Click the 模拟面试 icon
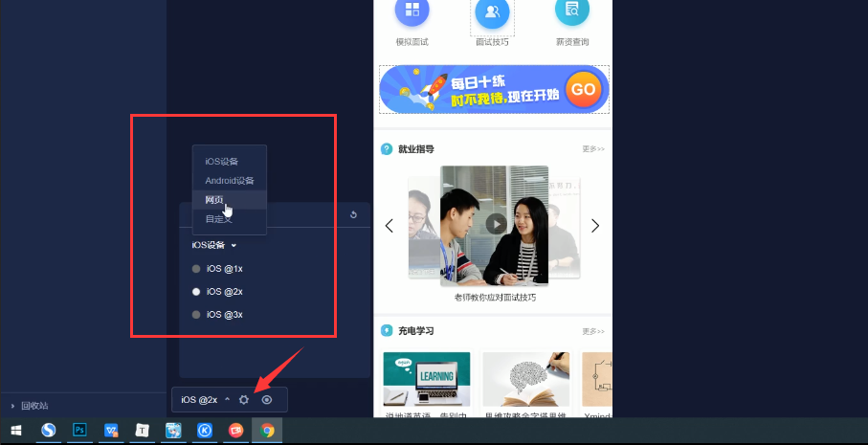This screenshot has width=868, height=445. pos(412,11)
